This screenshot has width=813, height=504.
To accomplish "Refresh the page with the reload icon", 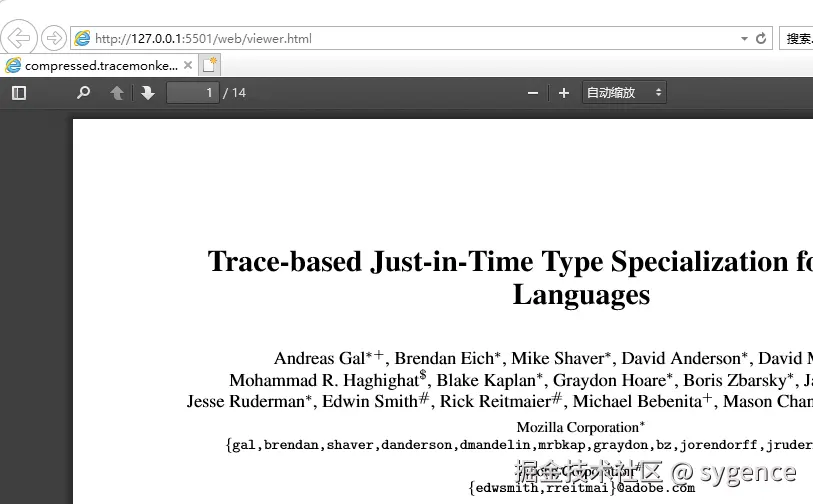I will tap(761, 38).
